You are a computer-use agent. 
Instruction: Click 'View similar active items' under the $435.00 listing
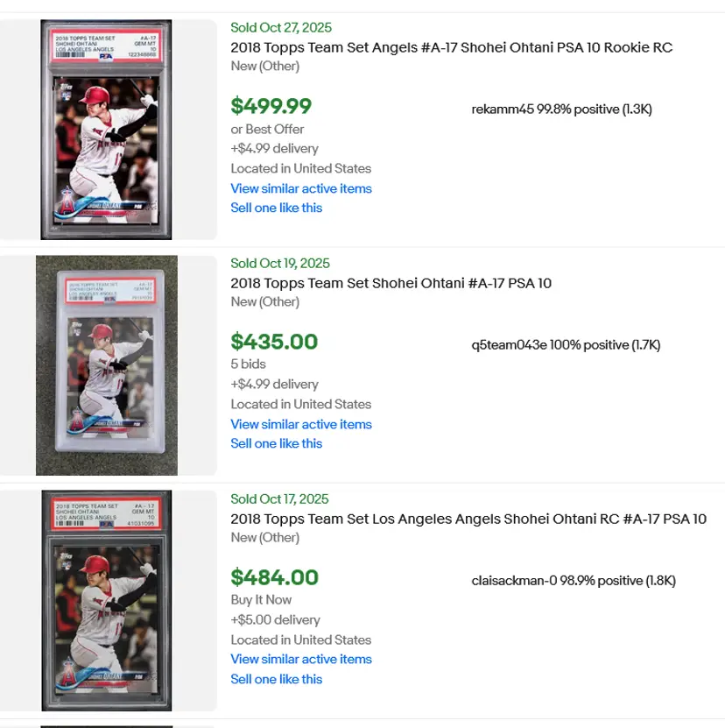(x=300, y=424)
